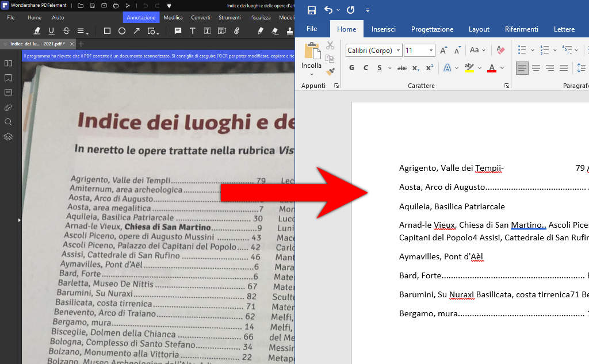Pick text highlight color button in Word

469,68
